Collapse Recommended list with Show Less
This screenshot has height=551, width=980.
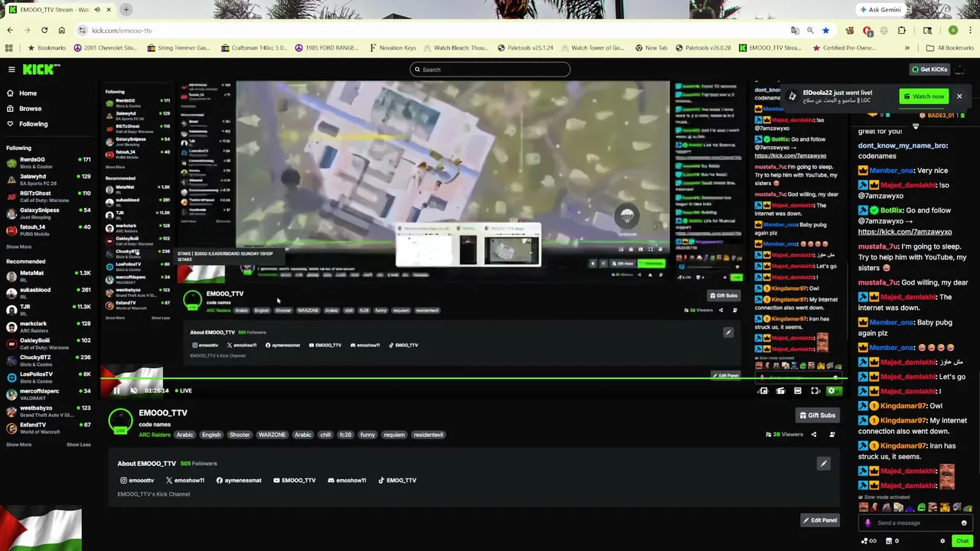[78, 445]
